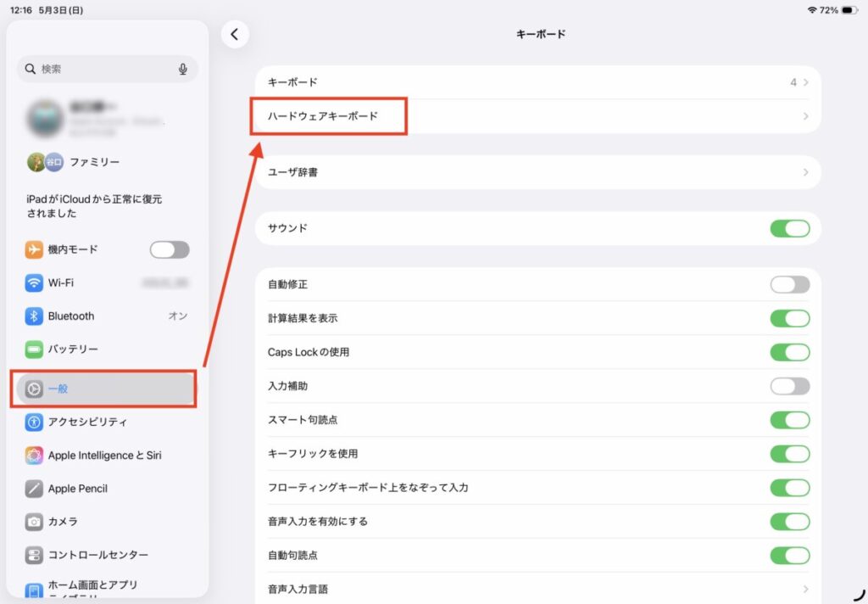Expand ハードウェアキーボード row chevron
This screenshot has width=868, height=604.
805,116
